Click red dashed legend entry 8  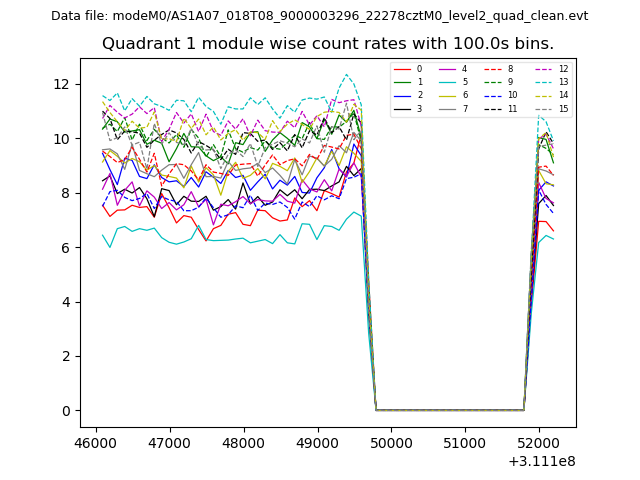(495, 69)
